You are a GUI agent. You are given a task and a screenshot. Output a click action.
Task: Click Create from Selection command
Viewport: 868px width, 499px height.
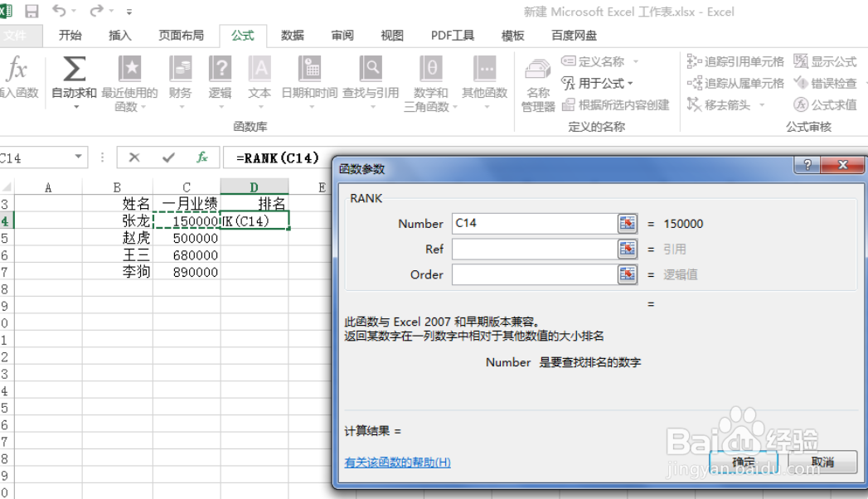click(x=616, y=104)
